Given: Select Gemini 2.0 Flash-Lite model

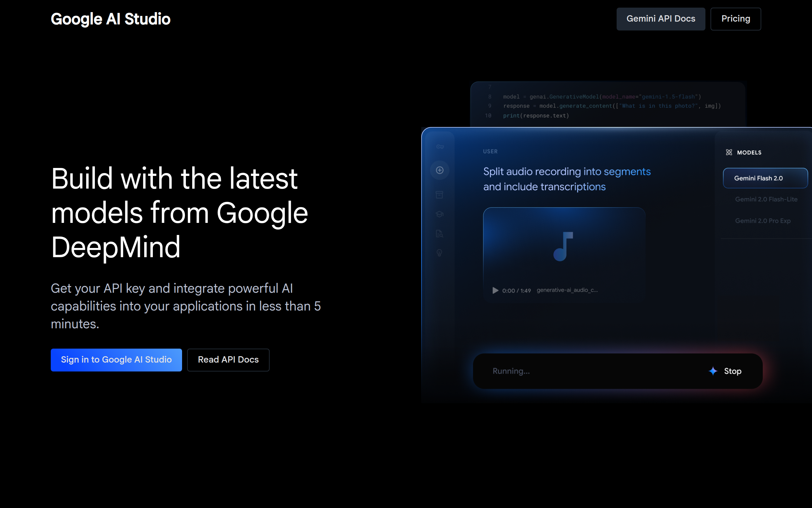Looking at the screenshot, I should pyautogui.click(x=766, y=199).
